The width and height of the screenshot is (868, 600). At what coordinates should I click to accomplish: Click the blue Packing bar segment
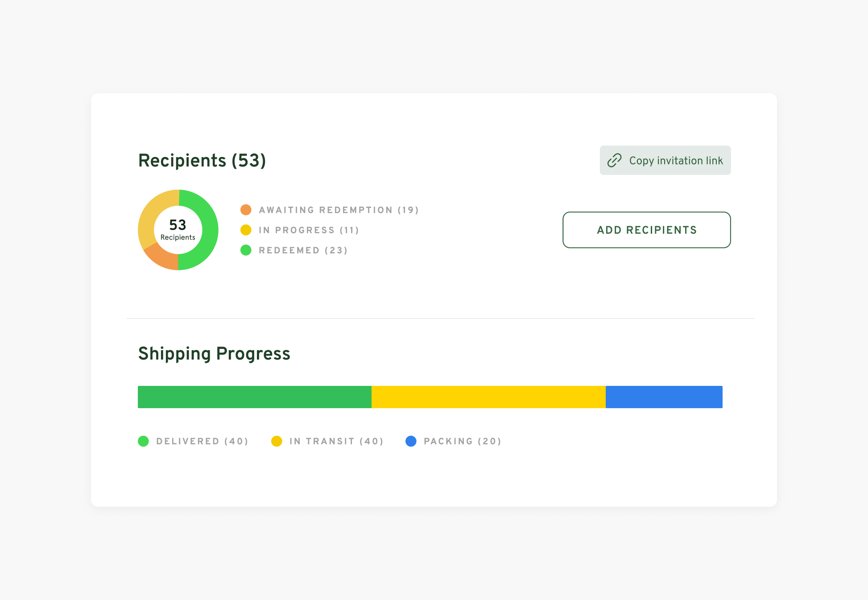pyautogui.click(x=664, y=397)
